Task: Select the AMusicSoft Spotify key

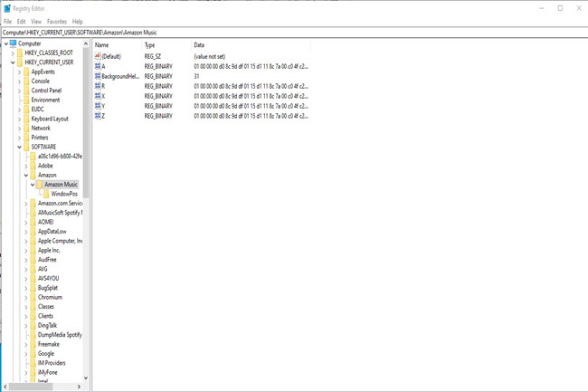Action: pyautogui.click(x=60, y=213)
